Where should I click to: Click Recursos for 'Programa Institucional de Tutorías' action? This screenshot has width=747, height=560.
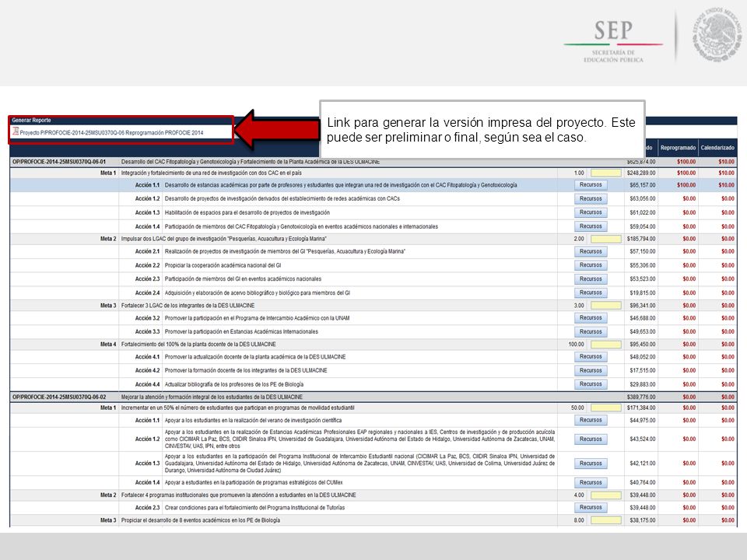(591, 508)
